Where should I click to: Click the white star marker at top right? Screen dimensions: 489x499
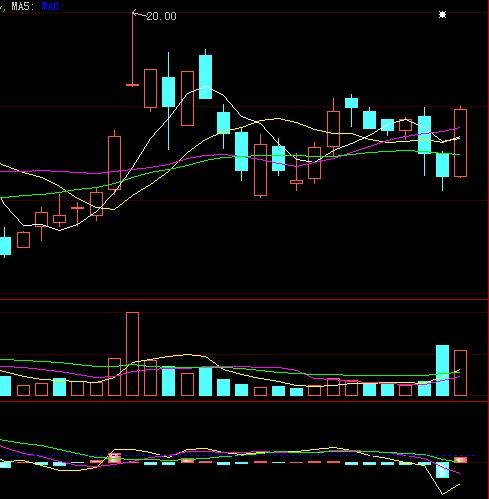[442, 15]
